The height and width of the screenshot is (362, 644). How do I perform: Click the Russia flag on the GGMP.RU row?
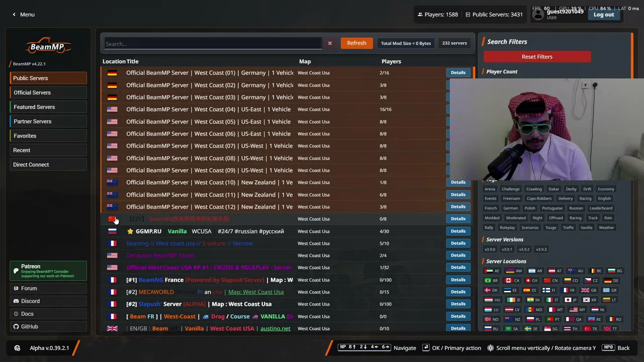112,231
